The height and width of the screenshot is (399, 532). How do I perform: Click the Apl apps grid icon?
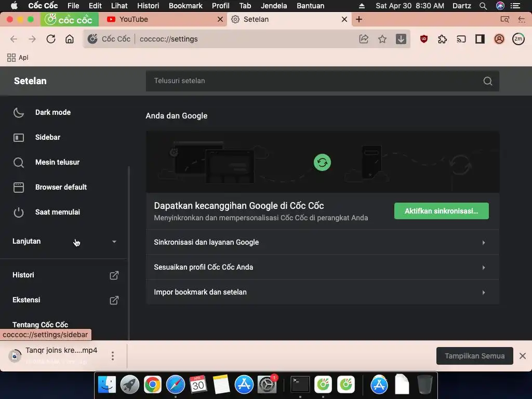point(11,58)
